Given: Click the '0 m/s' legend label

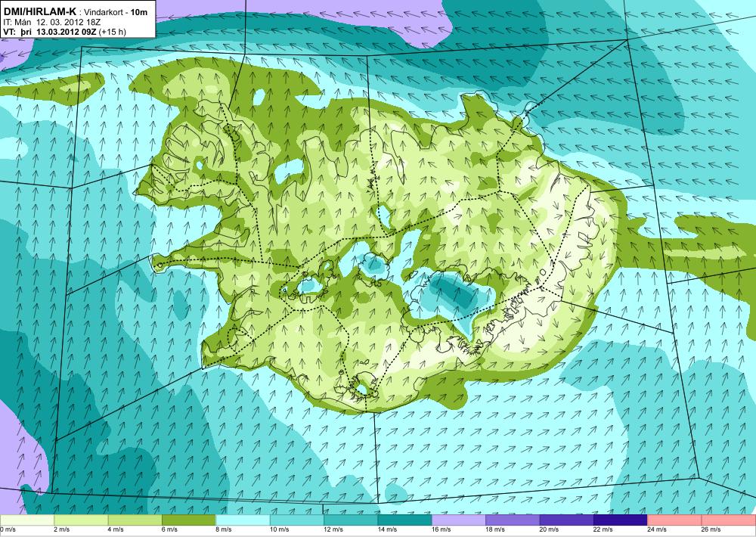Looking at the screenshot, I should pyautogui.click(x=8, y=529).
